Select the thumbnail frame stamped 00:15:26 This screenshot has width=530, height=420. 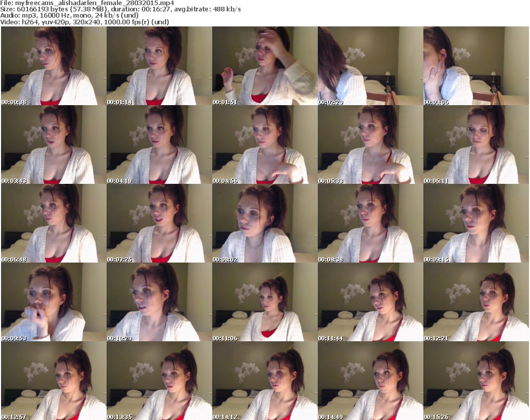tap(476, 381)
